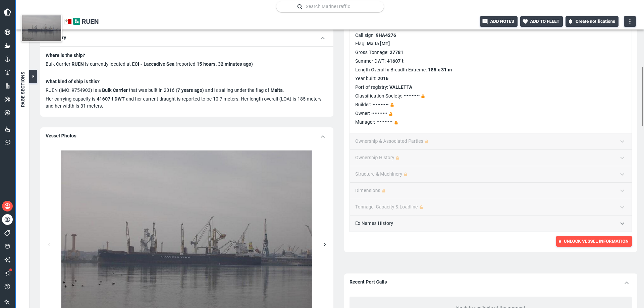This screenshot has height=308, width=644.
Task: Click the ADD NOTES button
Action: (498, 21)
